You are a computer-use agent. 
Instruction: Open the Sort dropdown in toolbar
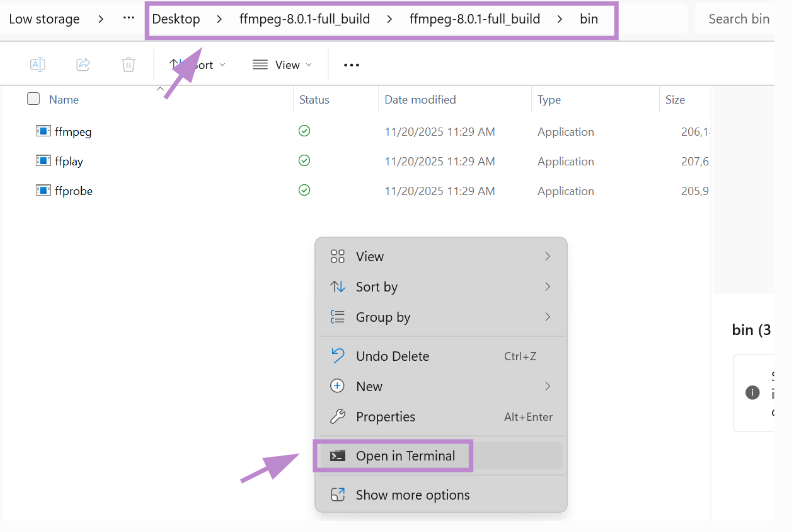pos(197,65)
